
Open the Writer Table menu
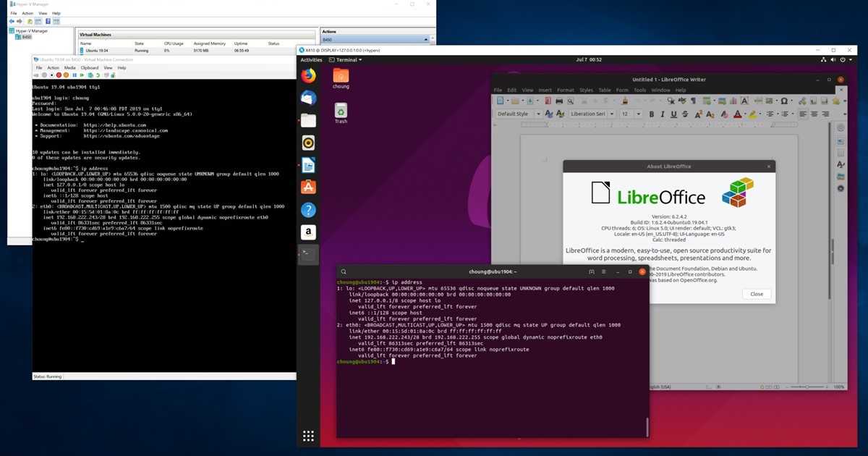604,90
